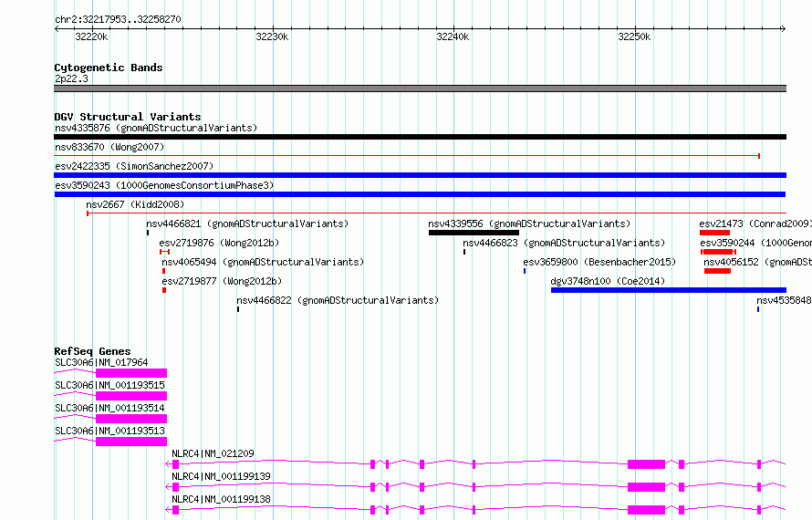Click the chr2:32217953..32258270 coordinate label
The image size is (812, 520).
click(x=118, y=20)
